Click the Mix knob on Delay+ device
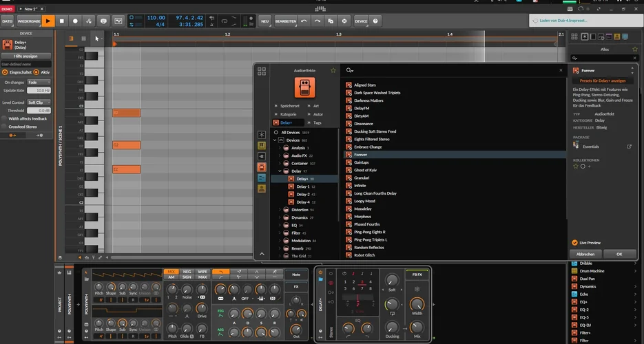 coord(417,327)
